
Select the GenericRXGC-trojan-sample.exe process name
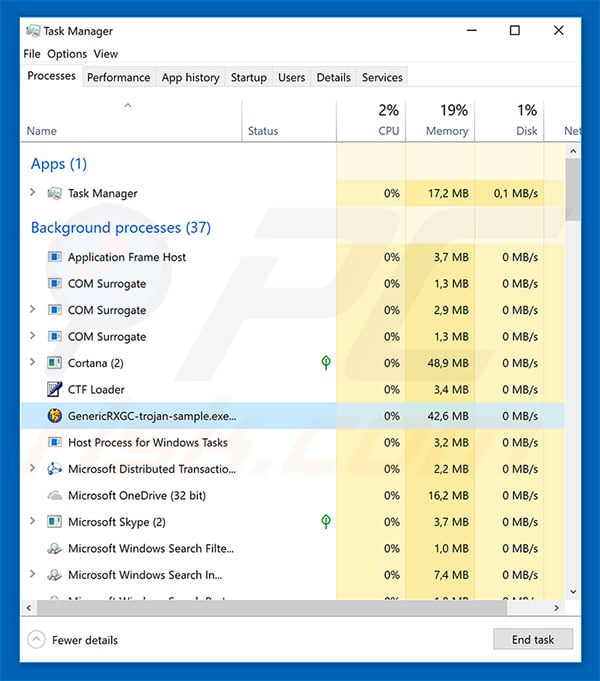point(152,416)
